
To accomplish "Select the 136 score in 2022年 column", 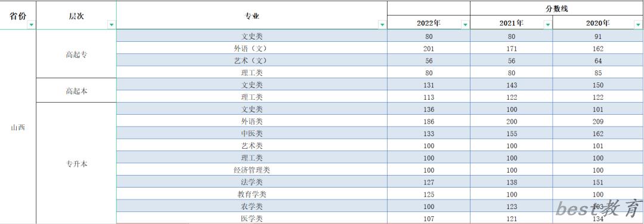I will coord(429,109).
